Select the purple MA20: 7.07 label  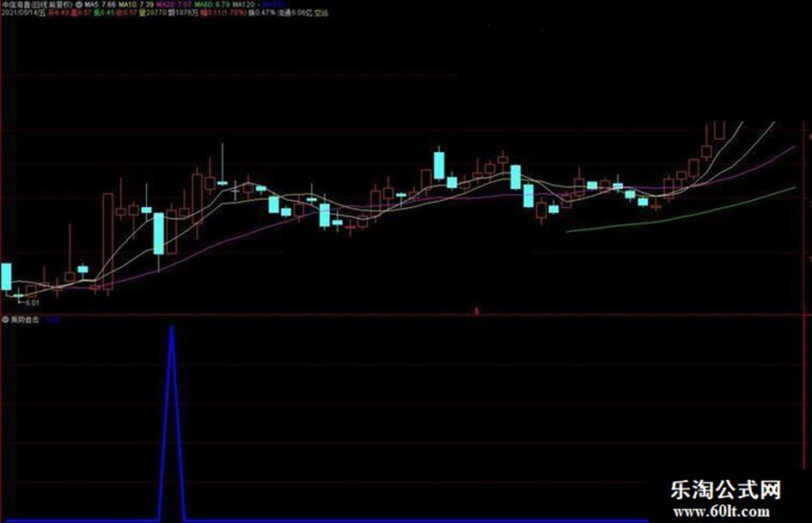tap(174, 4)
